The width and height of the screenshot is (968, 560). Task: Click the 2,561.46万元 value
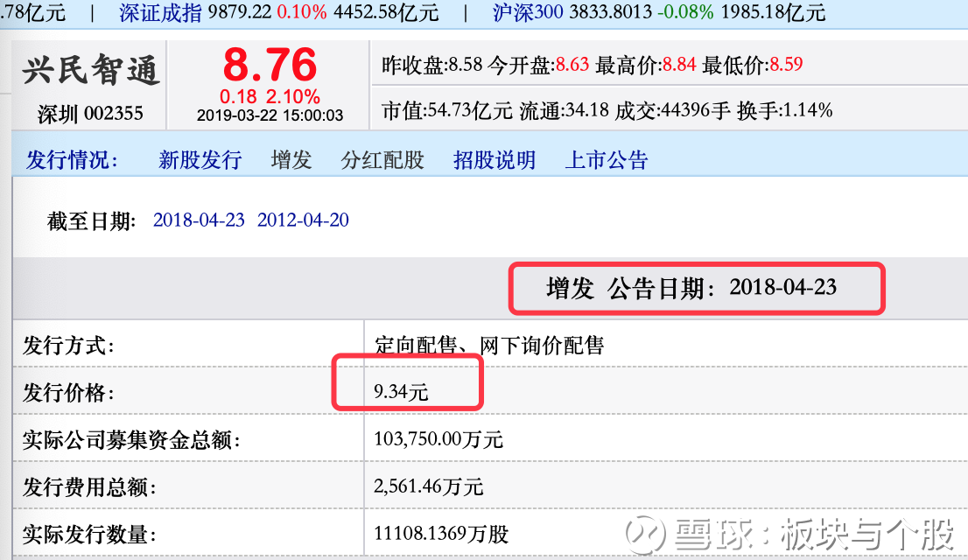[x=429, y=486]
